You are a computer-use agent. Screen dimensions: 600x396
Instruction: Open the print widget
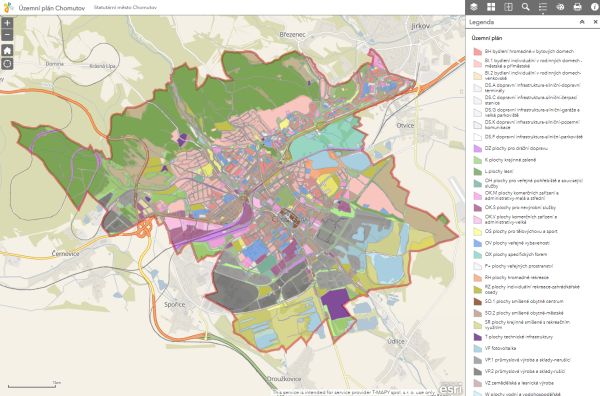[x=577, y=7]
